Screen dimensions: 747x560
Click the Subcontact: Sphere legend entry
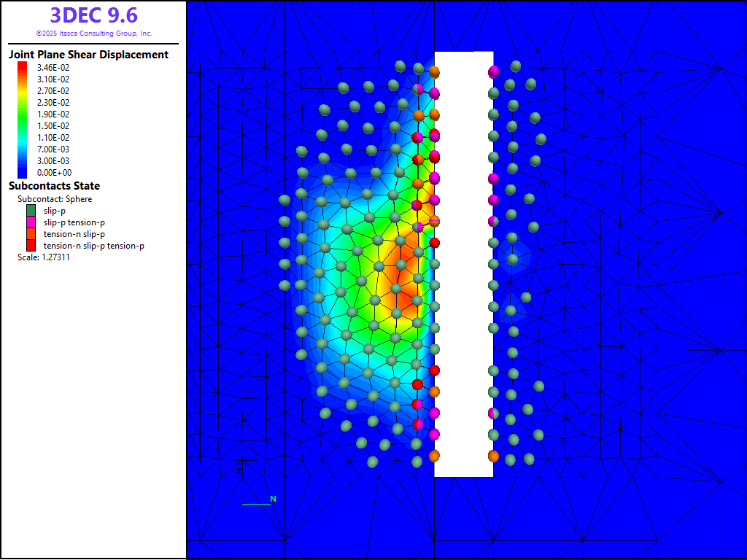[x=55, y=198]
